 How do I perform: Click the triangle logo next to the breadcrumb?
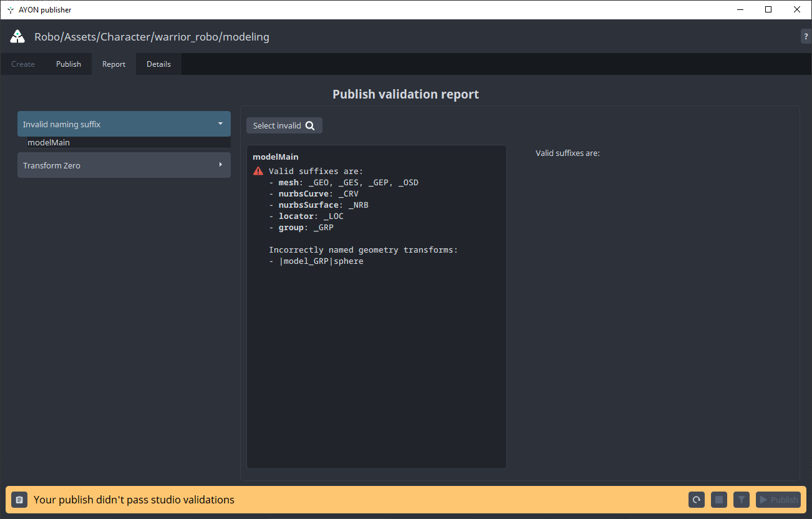tap(17, 36)
